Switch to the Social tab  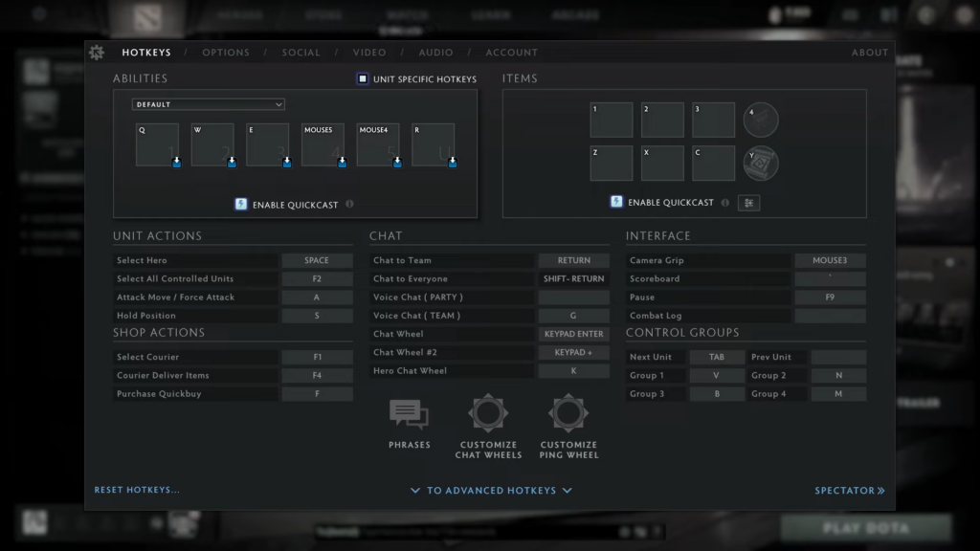(301, 53)
